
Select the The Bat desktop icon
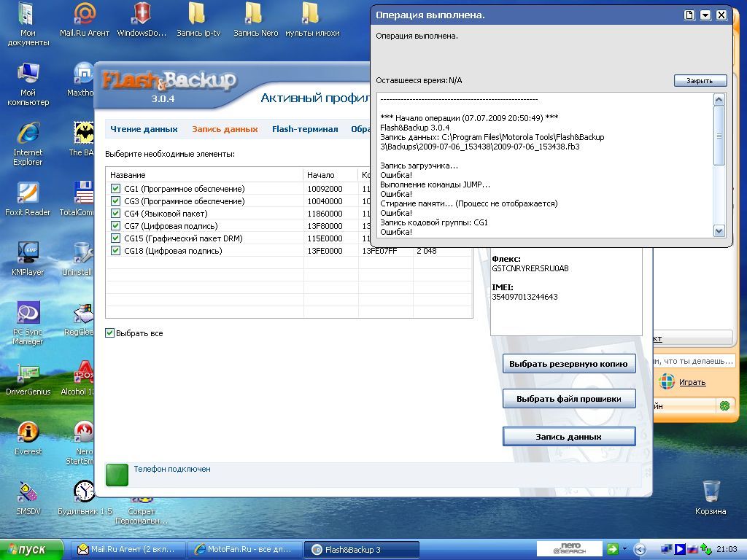[x=81, y=139]
